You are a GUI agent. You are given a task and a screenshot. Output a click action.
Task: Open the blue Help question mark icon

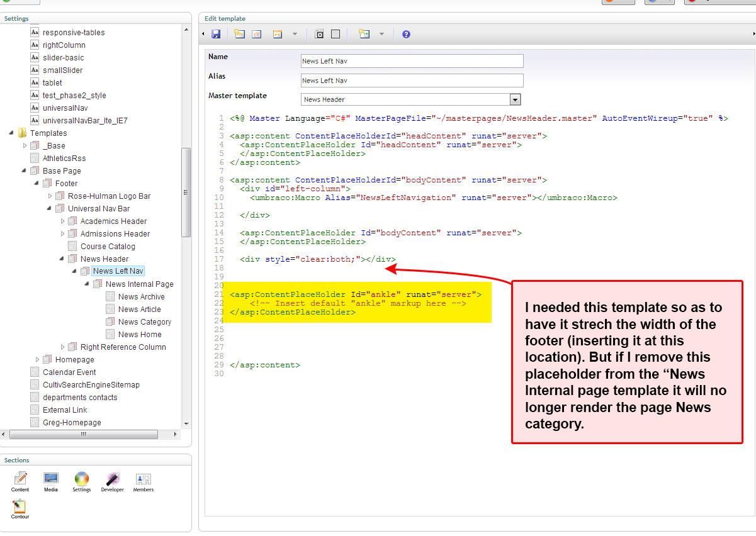point(406,34)
